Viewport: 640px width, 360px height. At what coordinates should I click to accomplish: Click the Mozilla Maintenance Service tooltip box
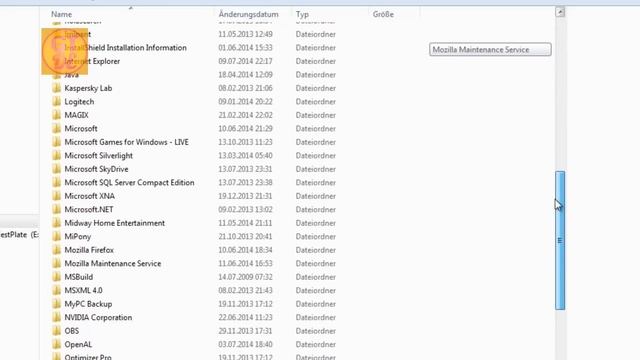click(x=490, y=49)
